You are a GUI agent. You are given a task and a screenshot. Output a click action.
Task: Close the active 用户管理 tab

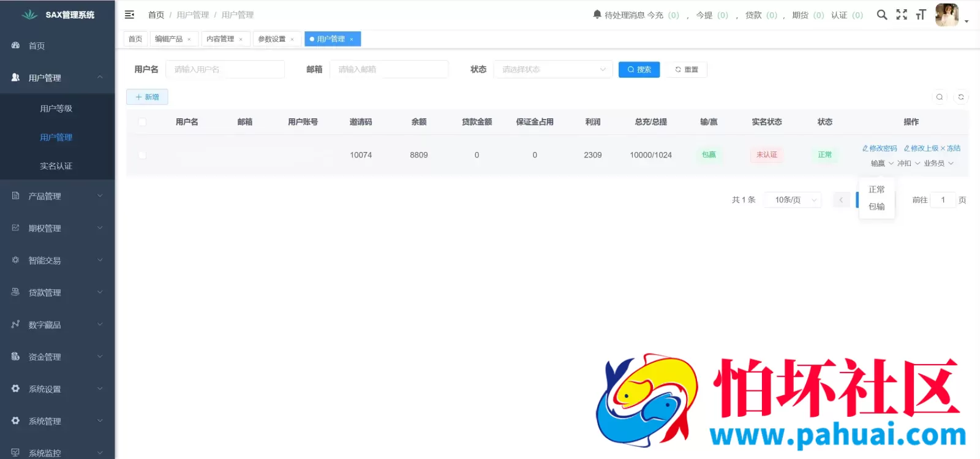pos(352,39)
